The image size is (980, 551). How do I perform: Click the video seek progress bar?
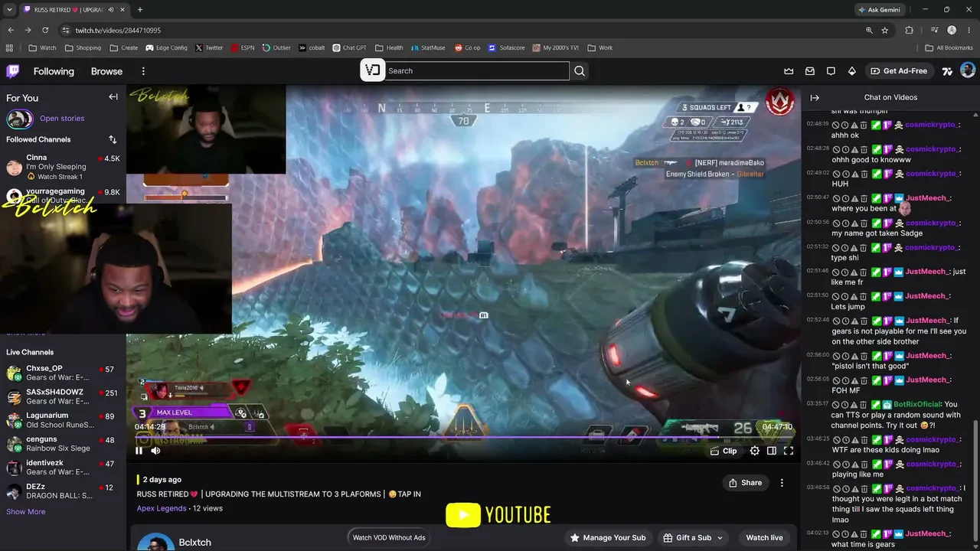[x=464, y=438]
